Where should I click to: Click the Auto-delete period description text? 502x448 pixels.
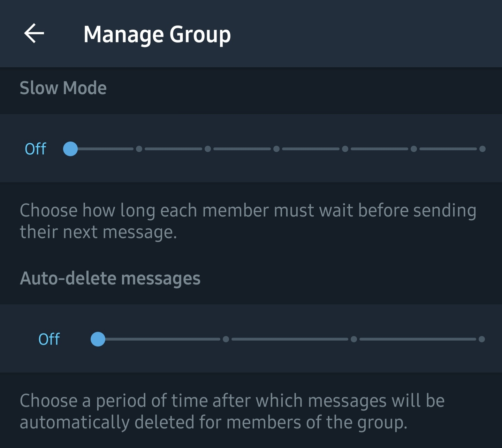(232, 411)
